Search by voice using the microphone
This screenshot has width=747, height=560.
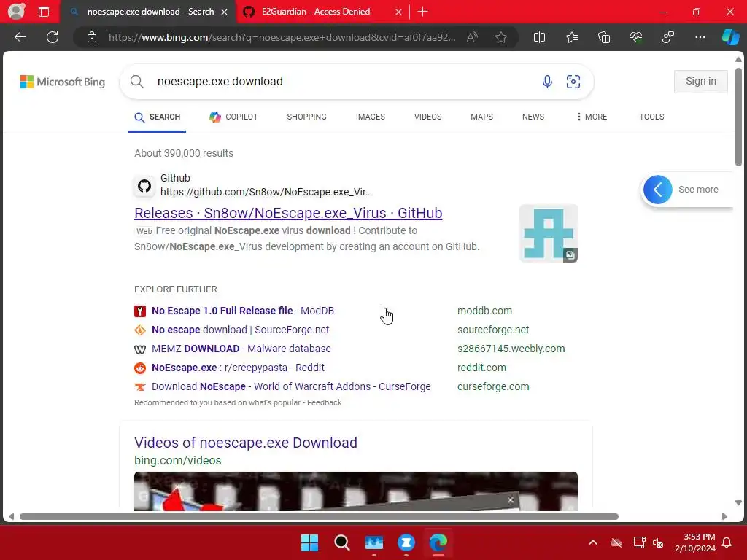[547, 82]
